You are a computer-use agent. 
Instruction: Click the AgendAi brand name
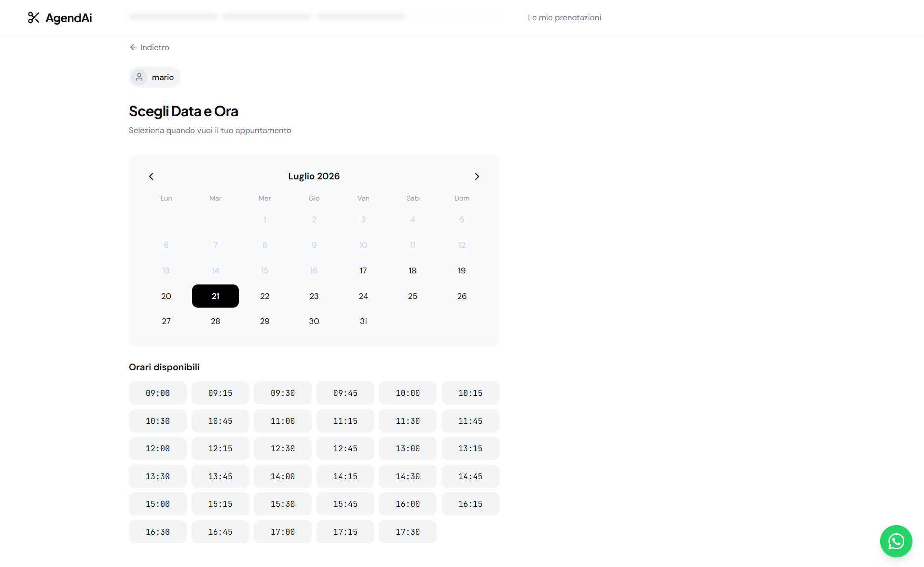coord(69,18)
